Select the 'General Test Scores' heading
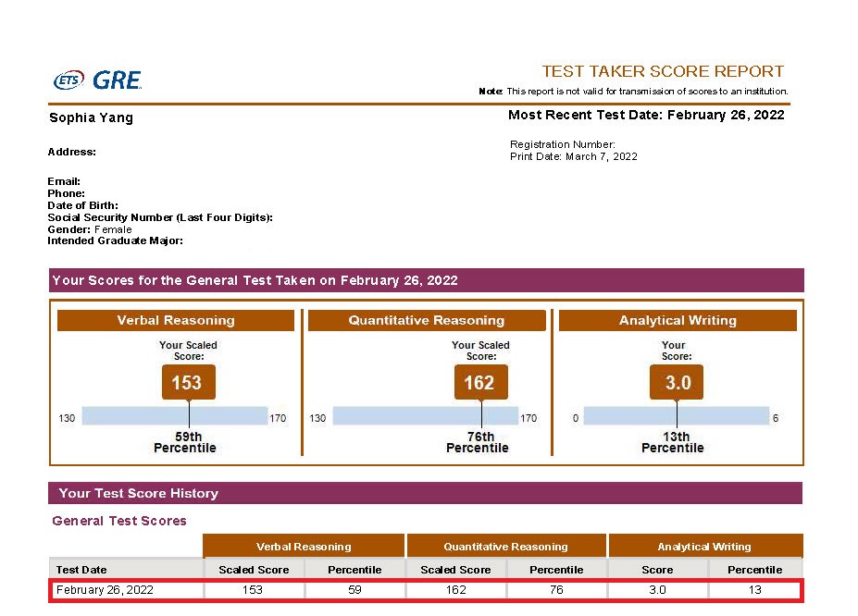Image resolution: width=858 pixels, height=616 pixels. tap(119, 521)
